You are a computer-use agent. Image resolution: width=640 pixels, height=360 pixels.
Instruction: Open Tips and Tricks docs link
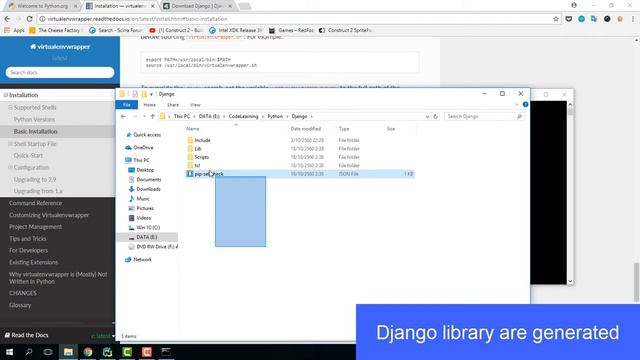click(x=28, y=238)
